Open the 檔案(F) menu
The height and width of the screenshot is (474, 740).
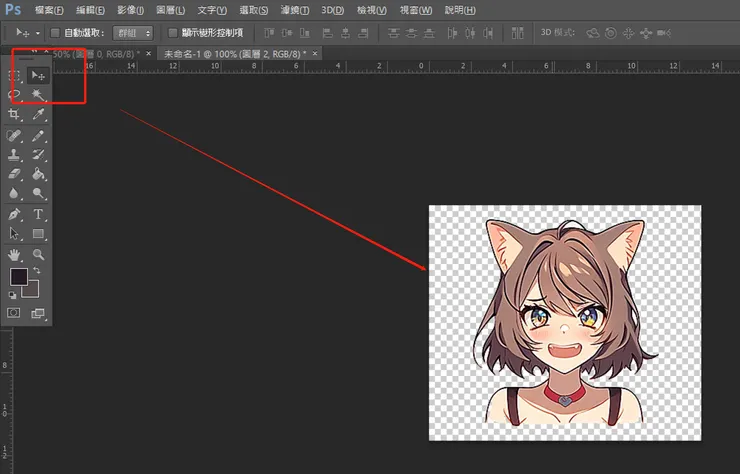(49, 10)
